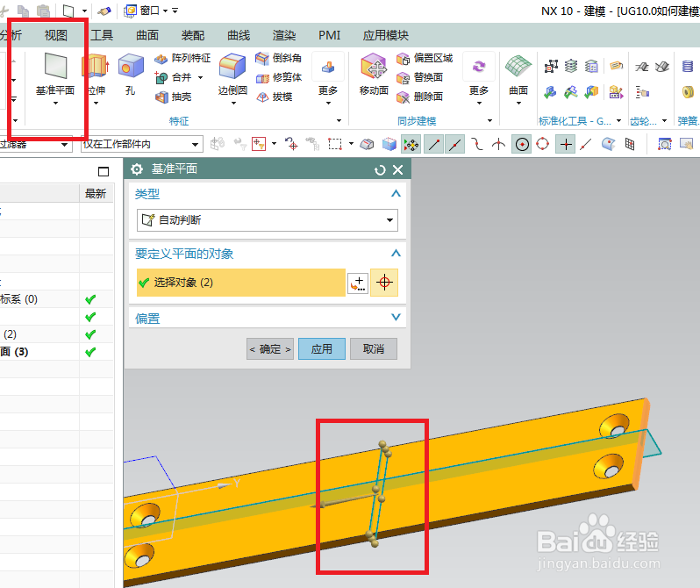Expand 更多 in the 特征 group

[x=328, y=80]
